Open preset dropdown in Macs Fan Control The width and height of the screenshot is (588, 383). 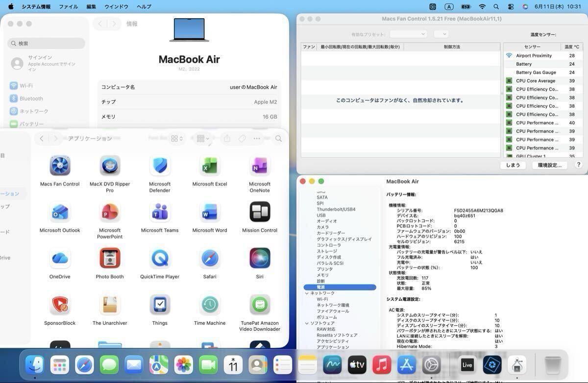click(x=409, y=34)
